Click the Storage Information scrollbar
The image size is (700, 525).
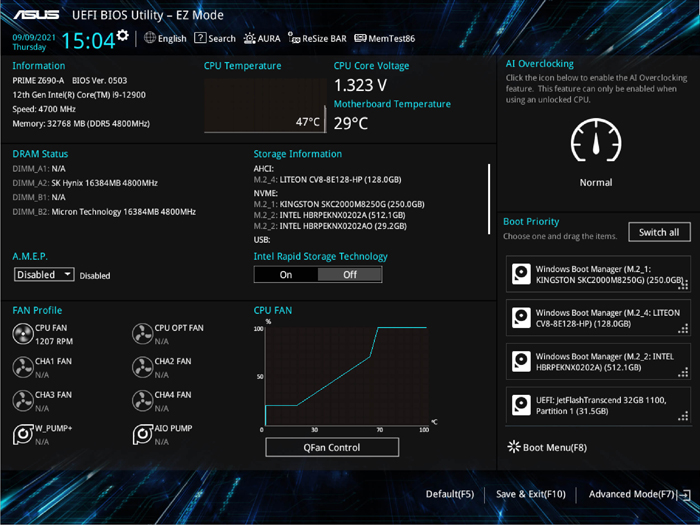pos(489,199)
